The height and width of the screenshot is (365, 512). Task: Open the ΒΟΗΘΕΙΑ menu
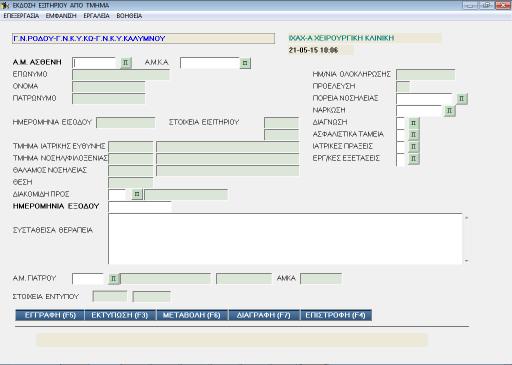pyautogui.click(x=129, y=16)
